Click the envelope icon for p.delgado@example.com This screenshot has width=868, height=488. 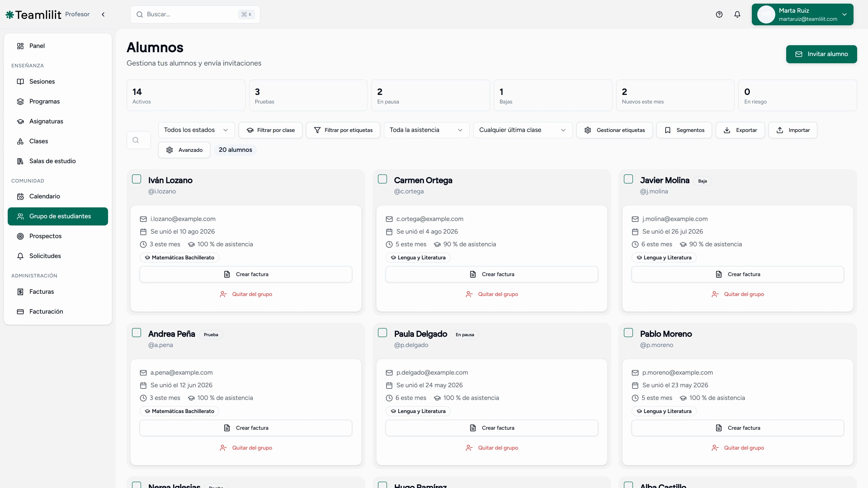[389, 373]
